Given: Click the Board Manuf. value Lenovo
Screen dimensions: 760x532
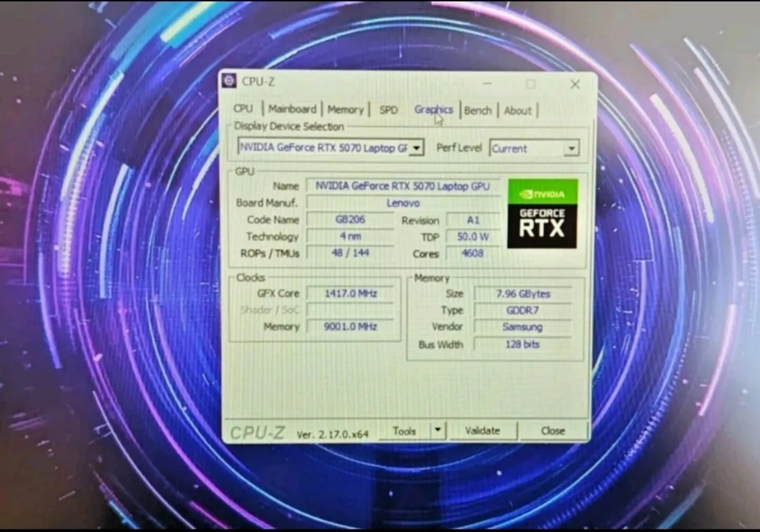Looking at the screenshot, I should pyautogui.click(x=403, y=203).
